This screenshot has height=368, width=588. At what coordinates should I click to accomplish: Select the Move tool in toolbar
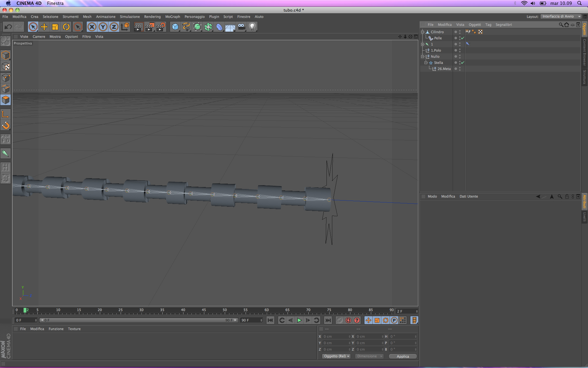click(44, 27)
